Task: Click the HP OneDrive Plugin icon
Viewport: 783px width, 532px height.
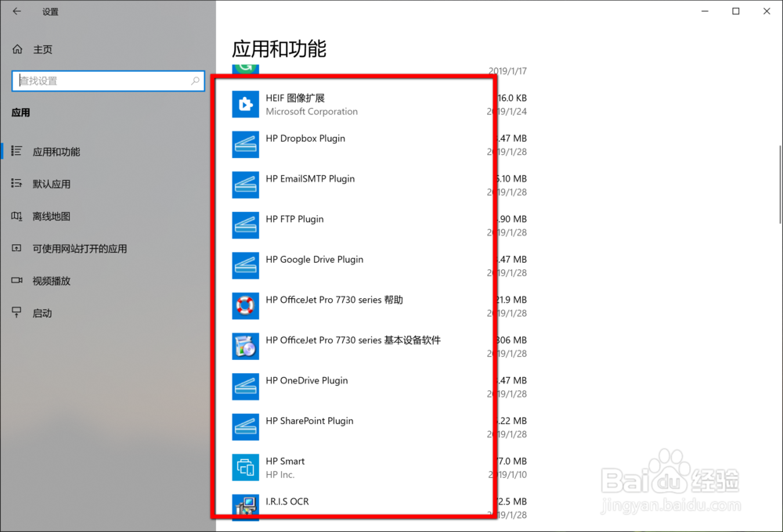Action: pyautogui.click(x=245, y=386)
